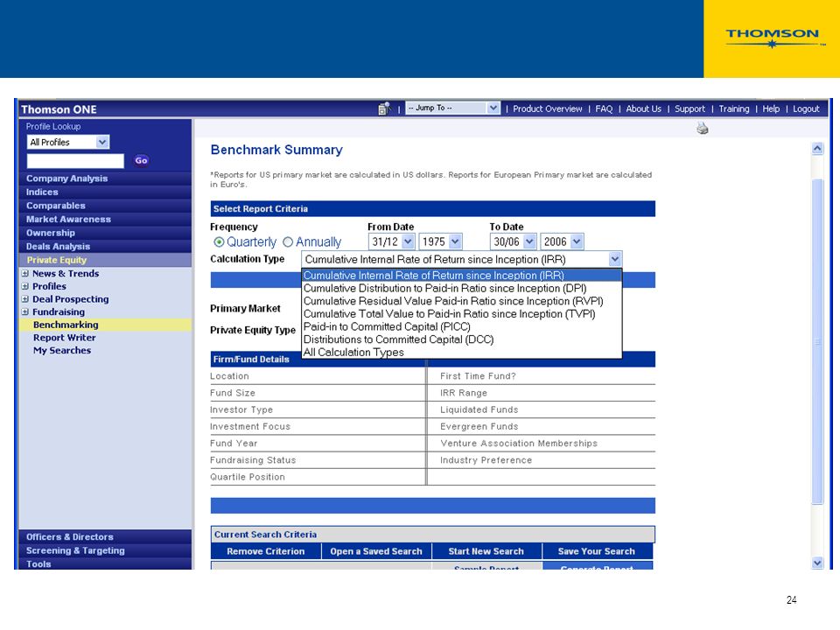Select Report Writer in the sidebar tree
The image size is (840, 630).
coord(64,338)
